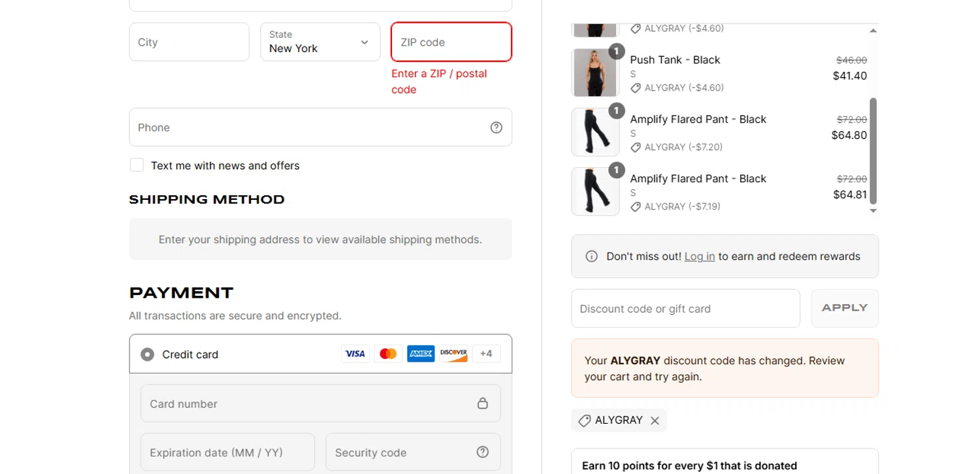Click the Expiration date field
Image resolution: width=980 pixels, height=474 pixels.
(228, 452)
